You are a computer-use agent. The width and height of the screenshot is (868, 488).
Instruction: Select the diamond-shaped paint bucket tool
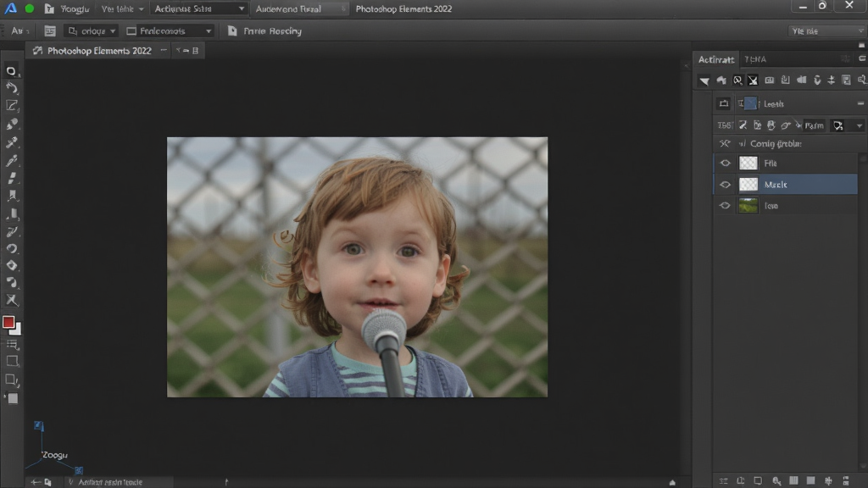(12, 265)
